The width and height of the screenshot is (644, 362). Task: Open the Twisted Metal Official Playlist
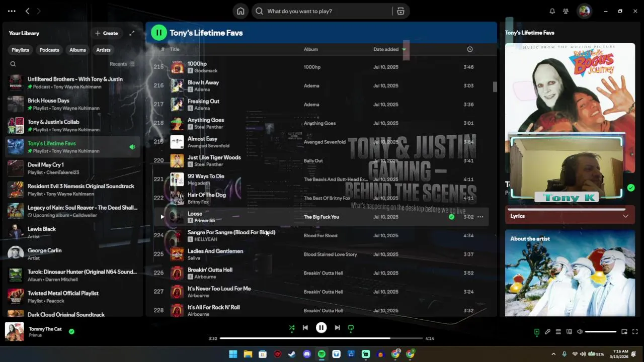[73, 297]
